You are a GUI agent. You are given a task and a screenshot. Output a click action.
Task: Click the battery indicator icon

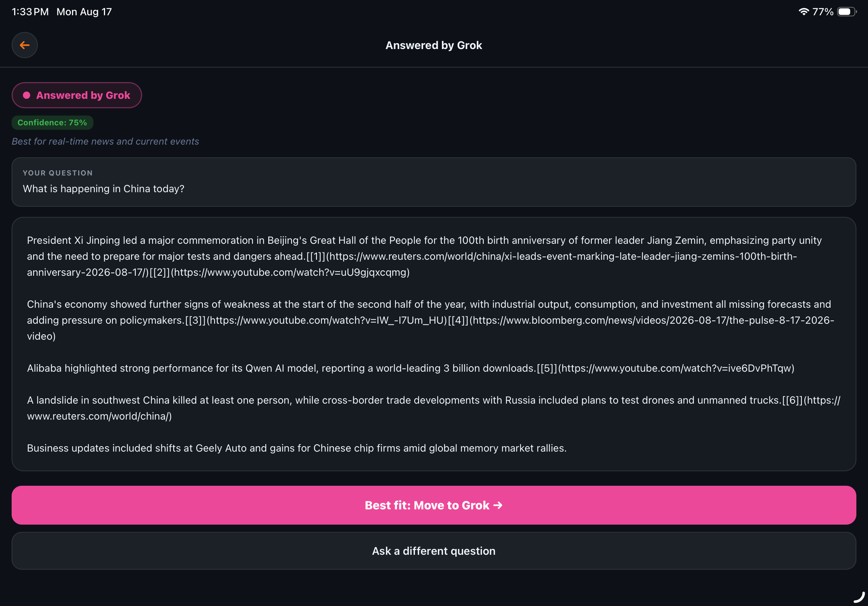847,12
